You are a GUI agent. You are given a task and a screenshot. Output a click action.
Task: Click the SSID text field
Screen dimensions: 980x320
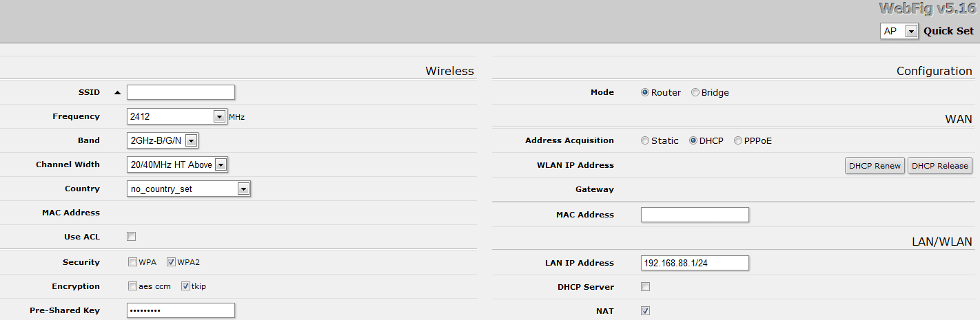pos(181,92)
